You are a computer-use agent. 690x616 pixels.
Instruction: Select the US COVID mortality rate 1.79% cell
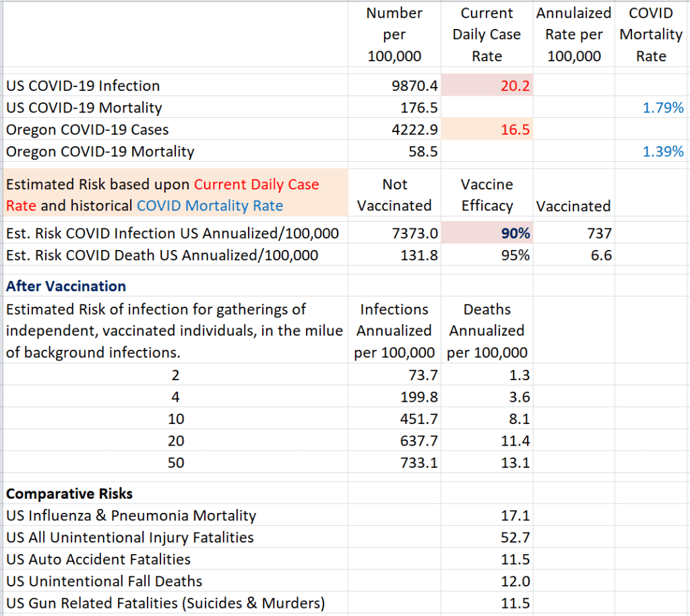click(x=651, y=107)
